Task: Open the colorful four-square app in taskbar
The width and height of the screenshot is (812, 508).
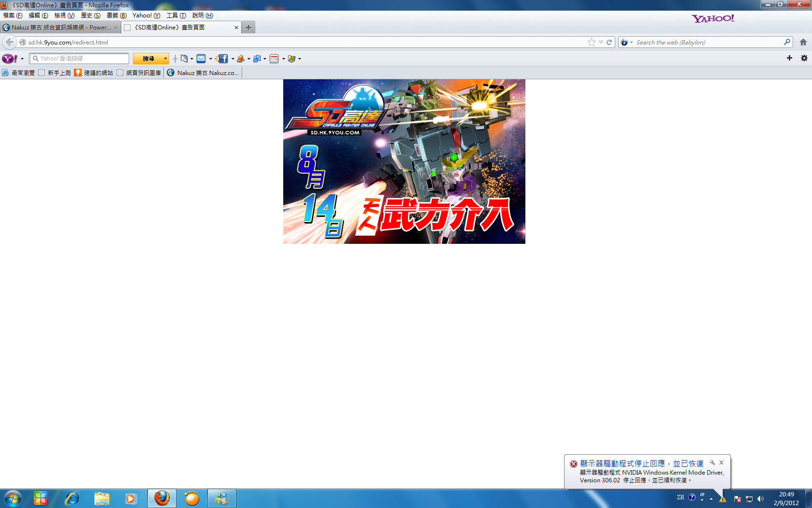Action: (41, 498)
